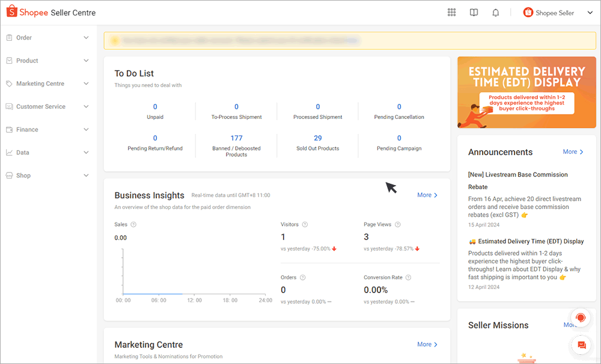This screenshot has width=601, height=364.
Task: Open More link in Marketing Centre section
Action: [x=427, y=344]
